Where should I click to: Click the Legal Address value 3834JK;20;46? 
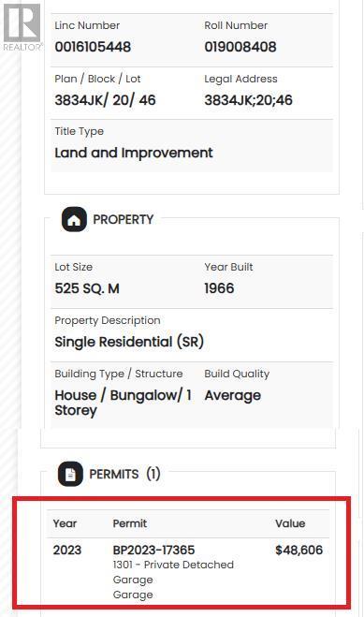248,100
